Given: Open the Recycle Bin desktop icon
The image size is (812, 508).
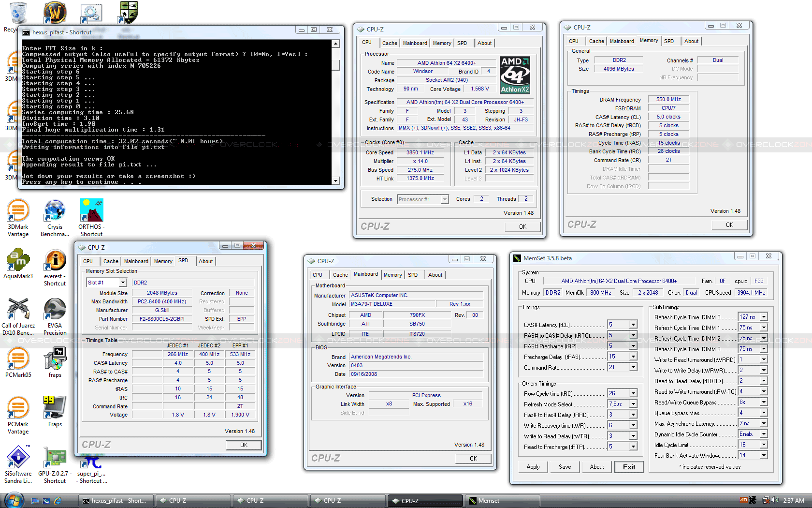Looking at the screenshot, I should (x=18, y=13).
